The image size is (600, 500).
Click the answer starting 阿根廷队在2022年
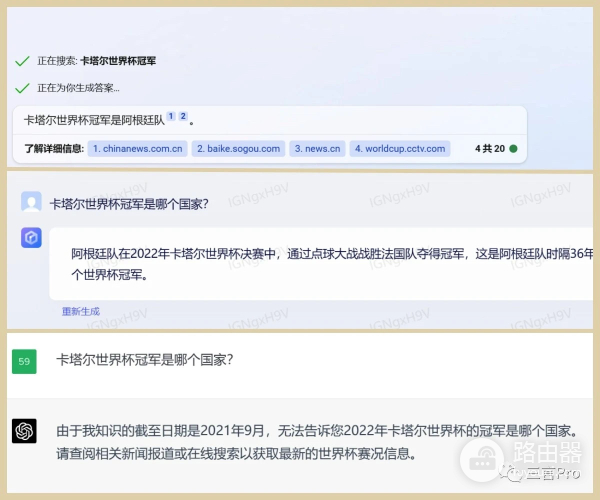(332, 264)
